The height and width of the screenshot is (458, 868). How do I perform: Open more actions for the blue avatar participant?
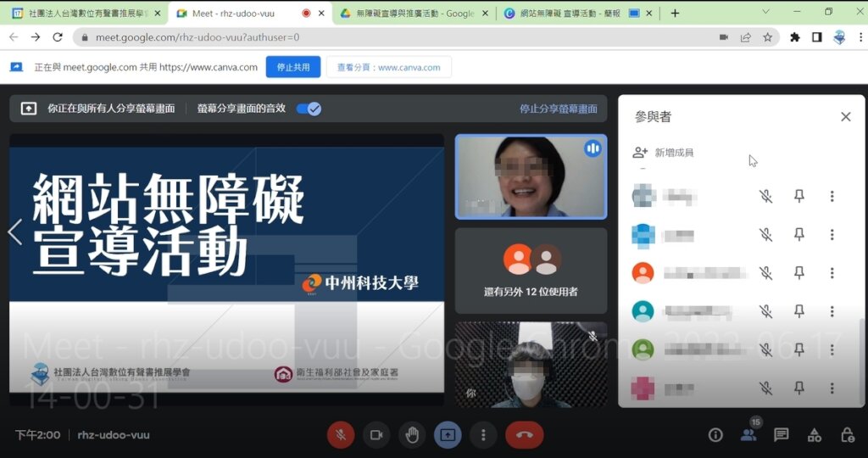(832, 234)
